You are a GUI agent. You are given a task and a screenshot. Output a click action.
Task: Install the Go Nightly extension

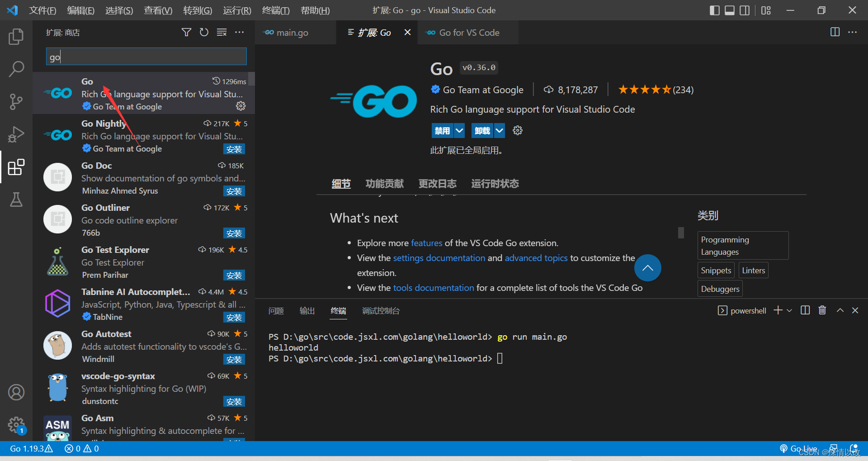pyautogui.click(x=234, y=149)
